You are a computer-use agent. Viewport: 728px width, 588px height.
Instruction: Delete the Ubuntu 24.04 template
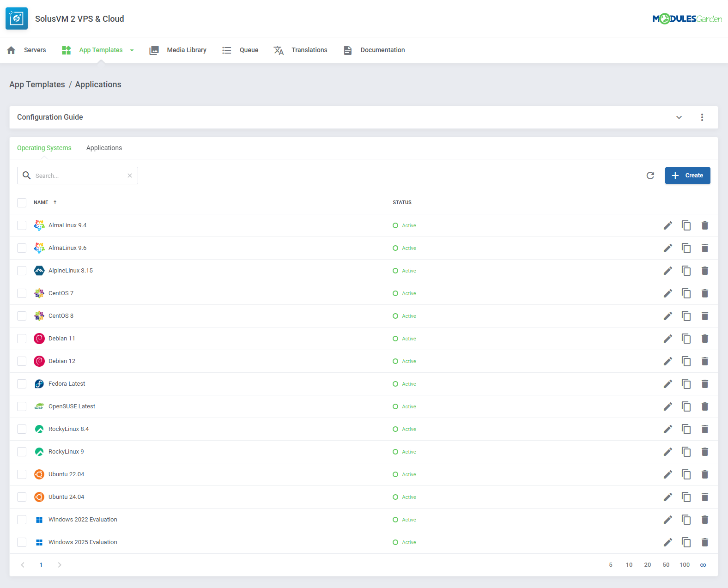click(x=704, y=497)
